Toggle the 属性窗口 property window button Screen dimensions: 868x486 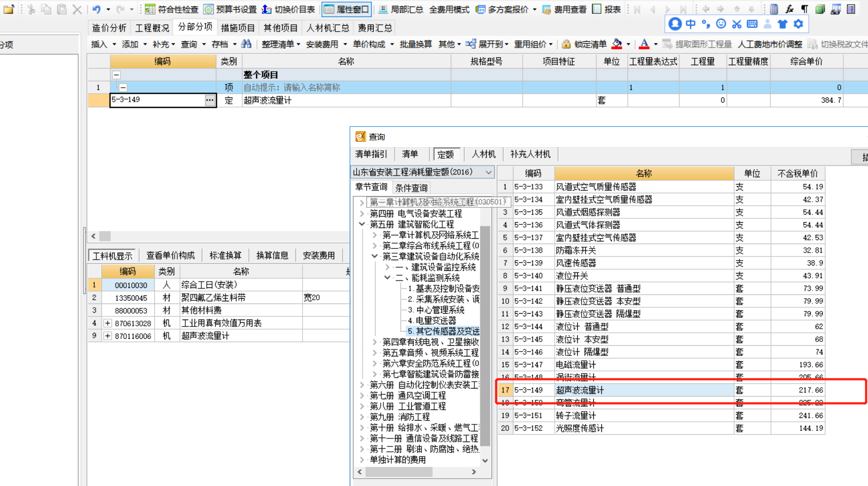pyautogui.click(x=346, y=9)
